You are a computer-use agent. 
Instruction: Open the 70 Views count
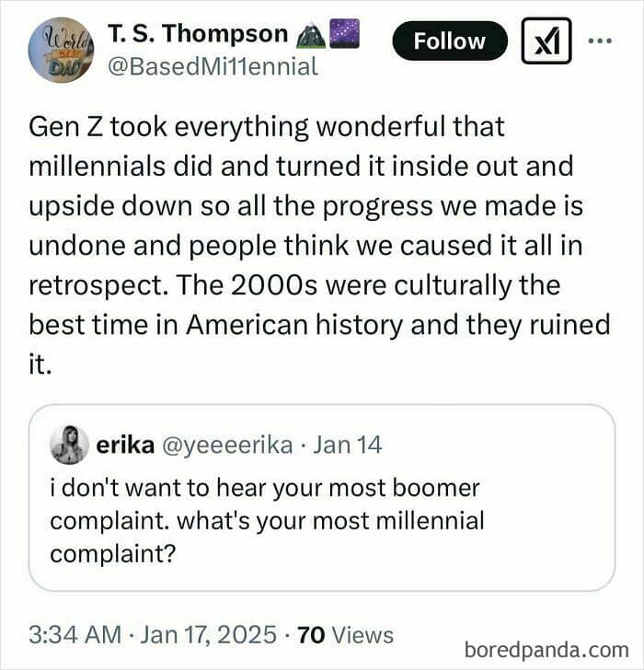(x=346, y=634)
